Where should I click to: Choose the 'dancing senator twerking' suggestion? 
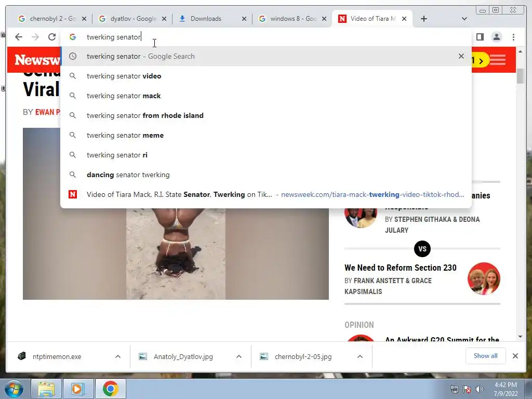coord(266,175)
